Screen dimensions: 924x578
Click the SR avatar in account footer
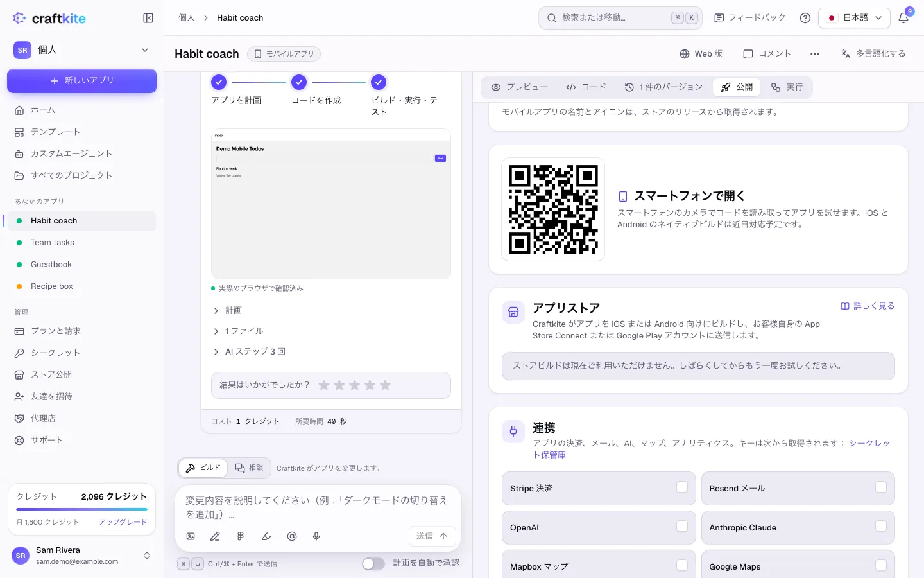(21, 556)
